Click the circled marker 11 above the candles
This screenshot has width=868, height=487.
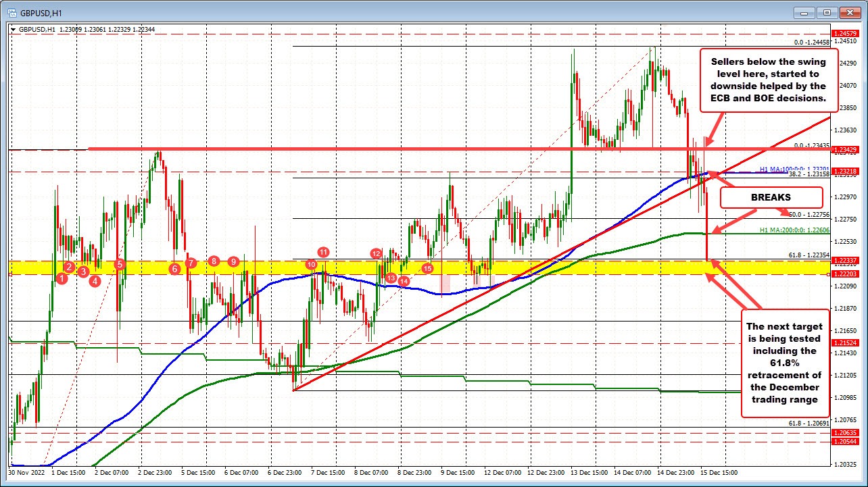click(322, 251)
